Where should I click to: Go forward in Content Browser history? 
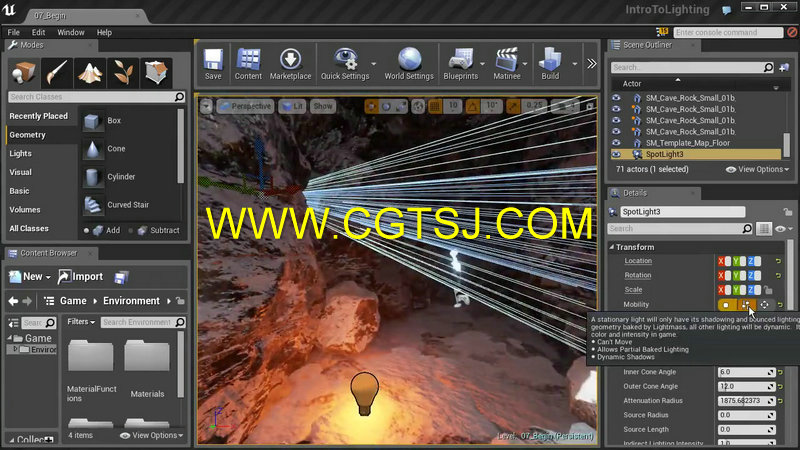[27, 301]
